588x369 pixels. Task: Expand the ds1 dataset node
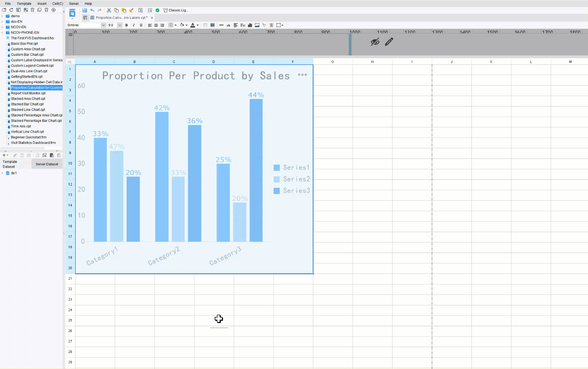(2, 173)
